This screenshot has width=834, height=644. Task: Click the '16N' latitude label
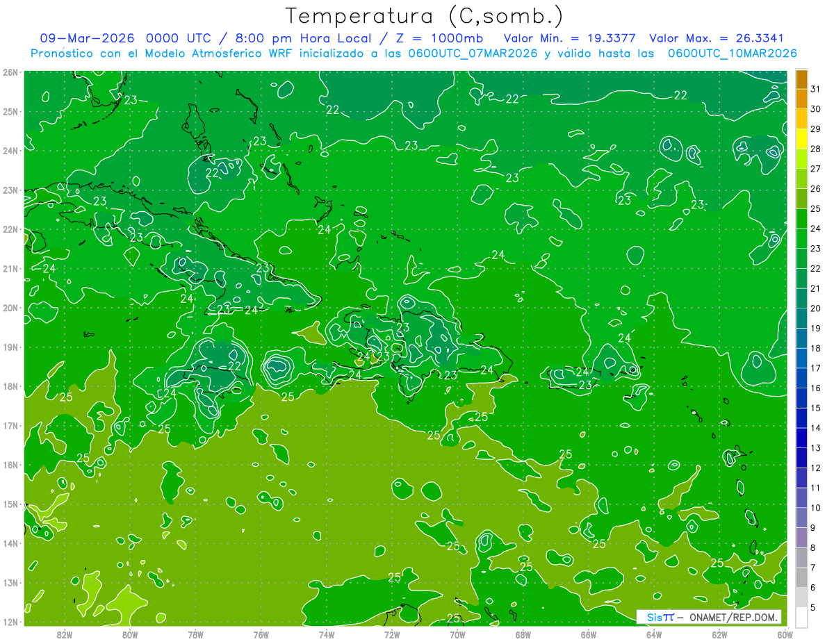coord(10,465)
